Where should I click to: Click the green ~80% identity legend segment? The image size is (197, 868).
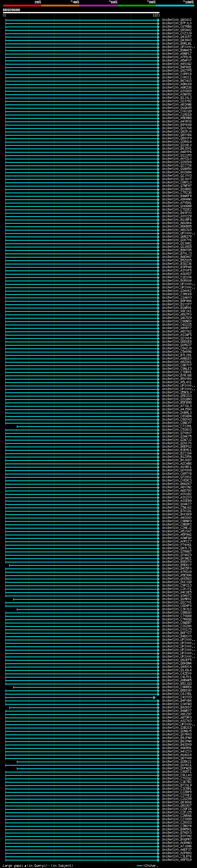(137, 6)
